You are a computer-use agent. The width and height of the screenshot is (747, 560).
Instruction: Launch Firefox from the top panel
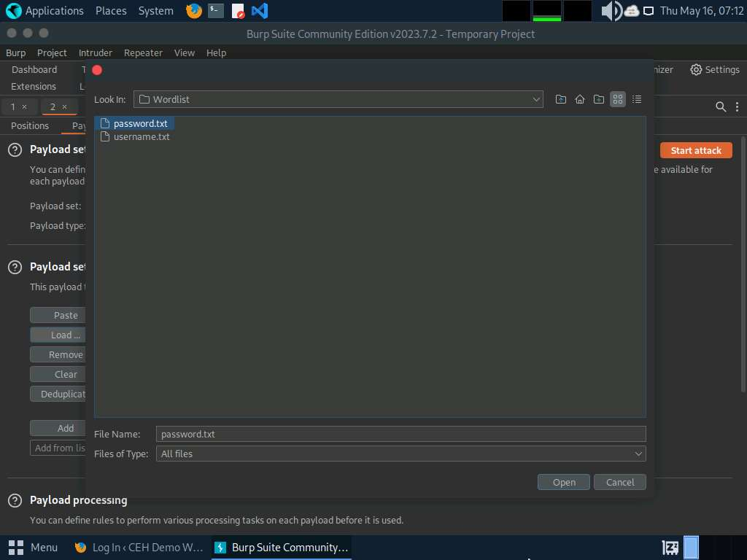193,11
